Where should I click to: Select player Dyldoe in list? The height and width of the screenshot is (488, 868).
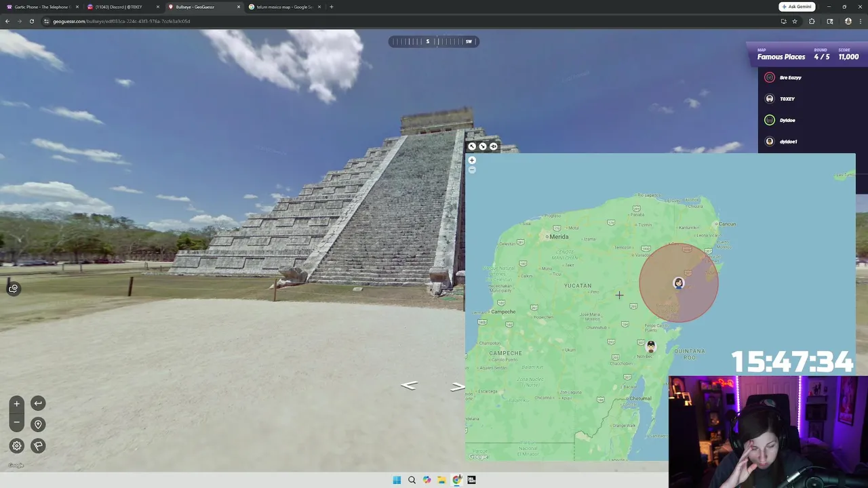[x=787, y=120]
